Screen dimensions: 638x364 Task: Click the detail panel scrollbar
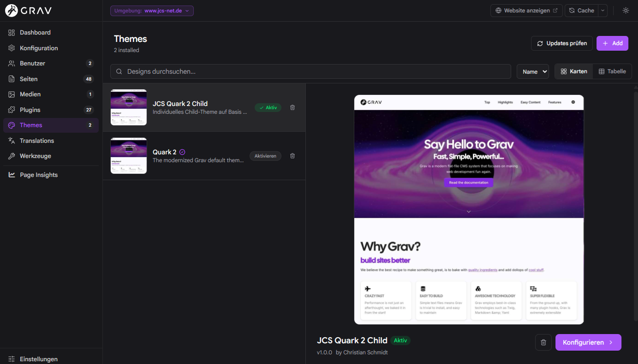636,206
